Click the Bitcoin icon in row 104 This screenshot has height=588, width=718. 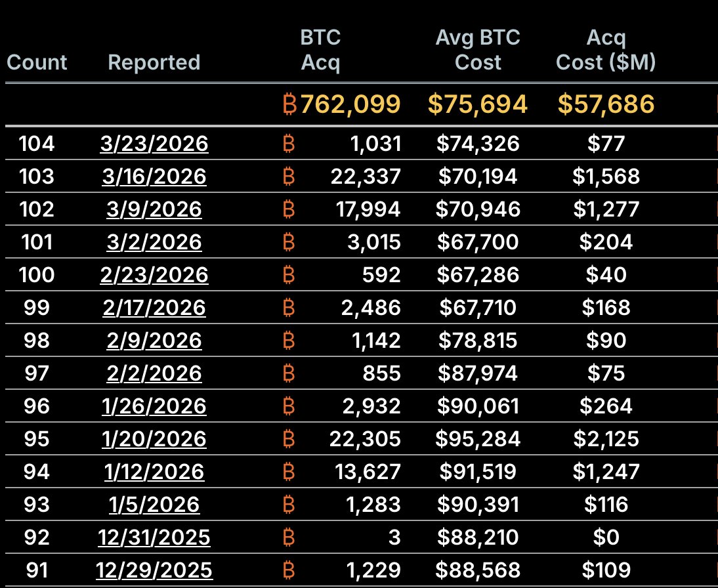pos(287,144)
